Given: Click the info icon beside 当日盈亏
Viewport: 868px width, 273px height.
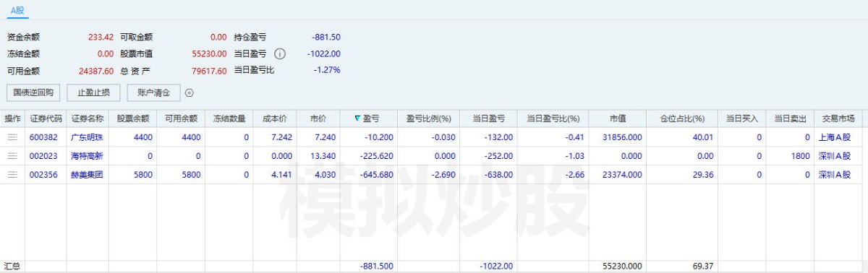Looking at the screenshot, I should point(280,54).
